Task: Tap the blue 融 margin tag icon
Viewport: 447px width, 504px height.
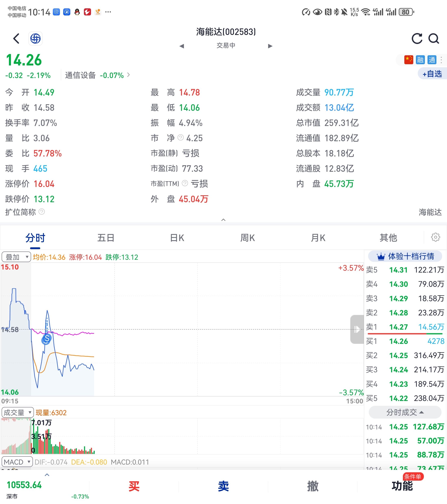Action: coord(420,60)
